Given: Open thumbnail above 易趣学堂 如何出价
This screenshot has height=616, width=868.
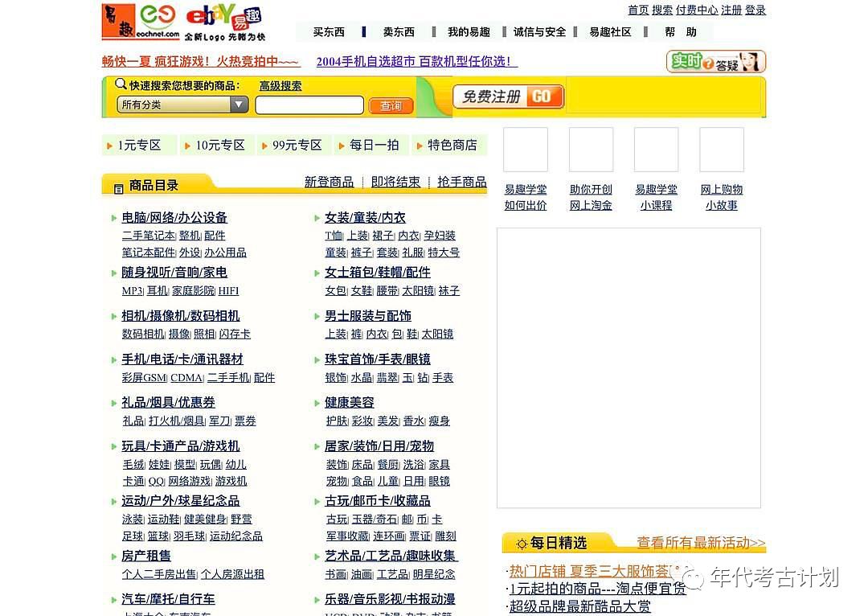Looking at the screenshot, I should point(526,150).
